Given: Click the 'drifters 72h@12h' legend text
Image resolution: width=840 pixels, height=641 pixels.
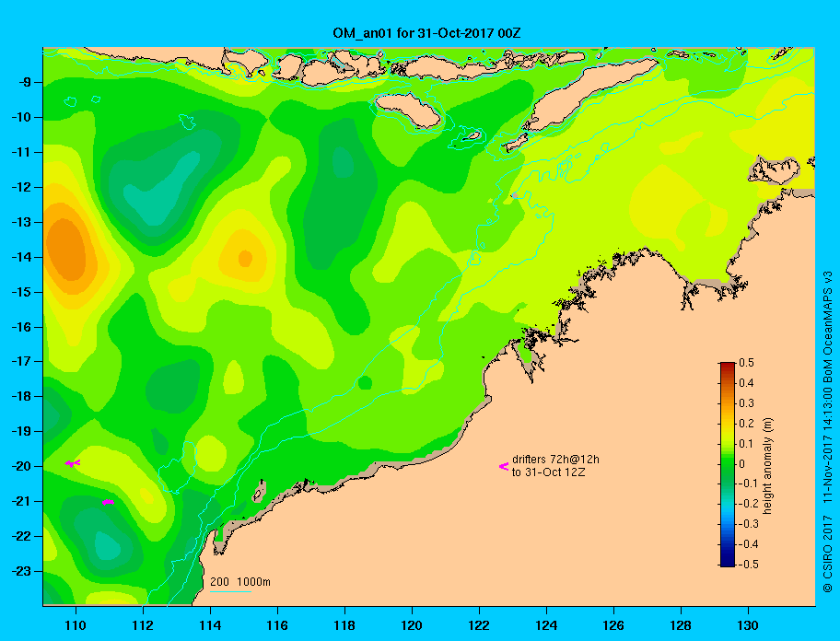Looking at the screenshot, I should [555, 460].
